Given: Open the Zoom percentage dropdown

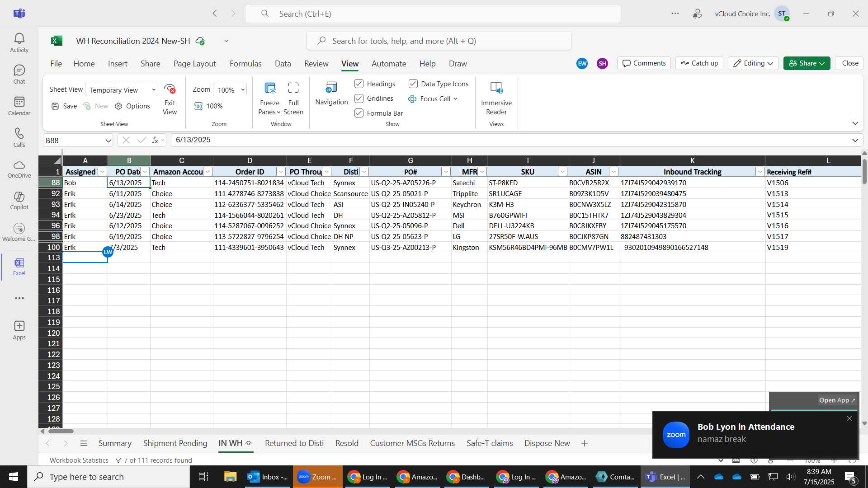Looking at the screenshot, I should pos(230,89).
